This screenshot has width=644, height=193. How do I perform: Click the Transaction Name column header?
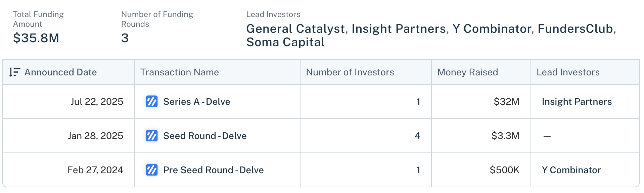179,72
